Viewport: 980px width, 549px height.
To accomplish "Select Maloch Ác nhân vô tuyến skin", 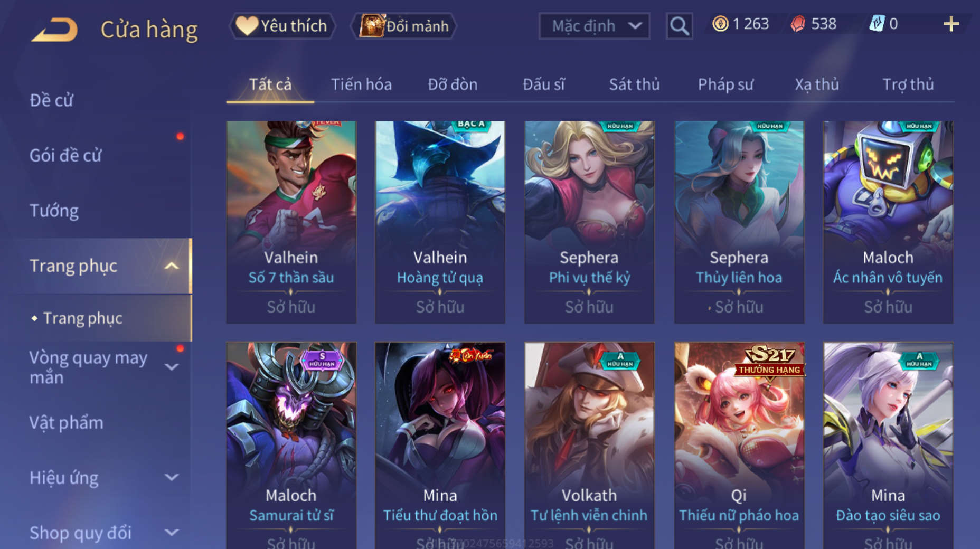I will pyautogui.click(x=888, y=222).
